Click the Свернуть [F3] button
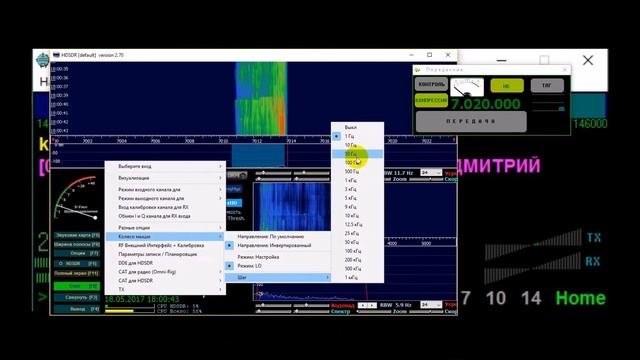 pos(77,298)
